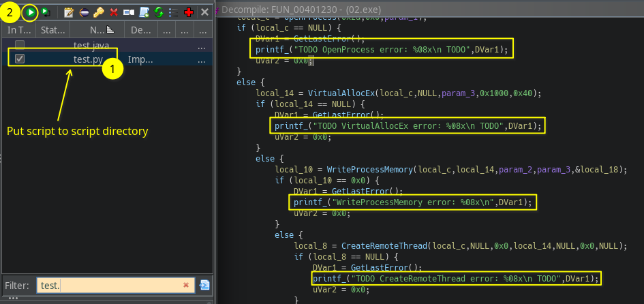Edit script with basic notepad editor
644x304 pixels.
[69, 13]
